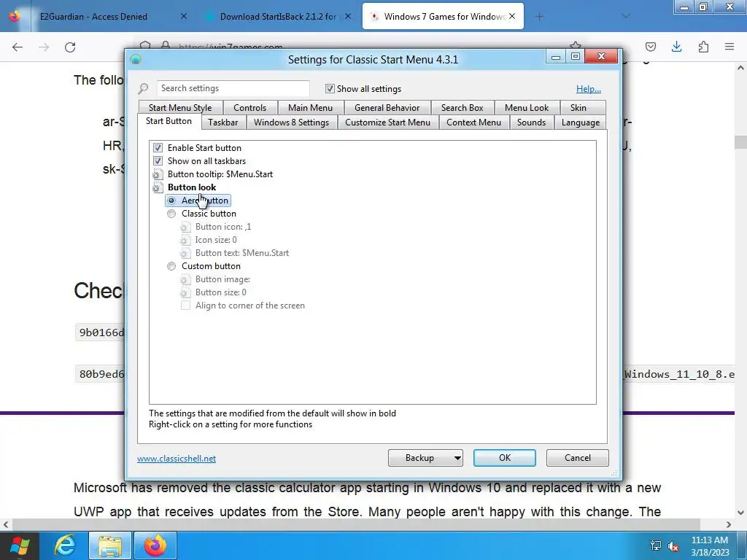Open the General Behavior tab
The width and height of the screenshot is (747, 560).
point(387,108)
